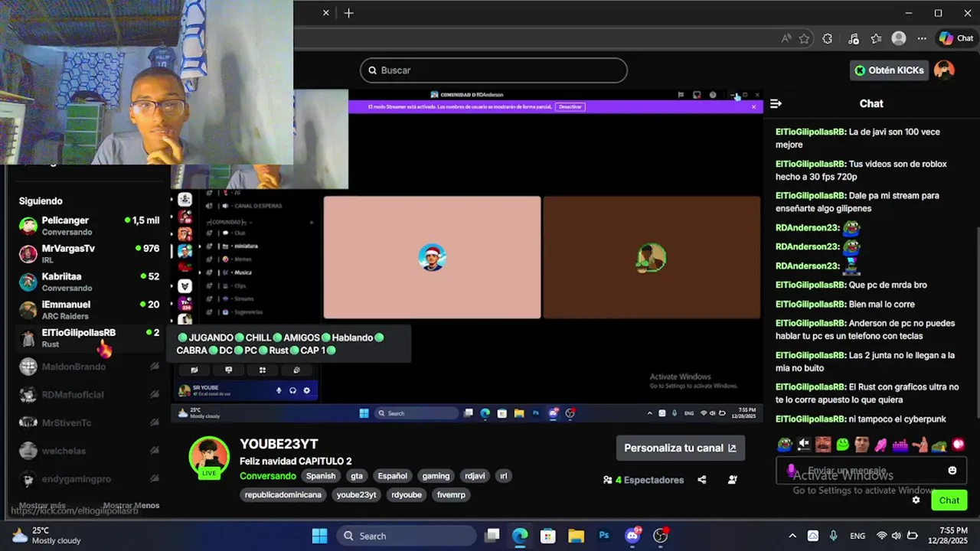
Task: Show hidden tray icons chevron
Action: click(x=792, y=536)
